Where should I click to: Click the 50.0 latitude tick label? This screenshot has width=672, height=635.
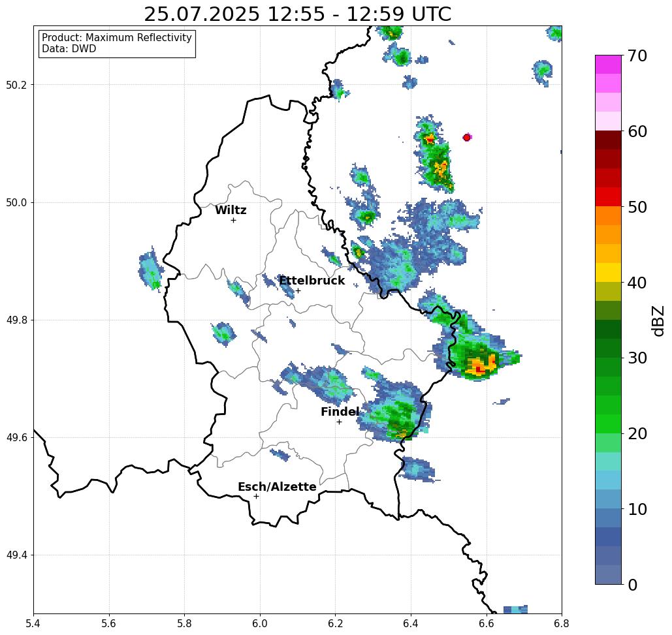pyautogui.click(x=16, y=203)
